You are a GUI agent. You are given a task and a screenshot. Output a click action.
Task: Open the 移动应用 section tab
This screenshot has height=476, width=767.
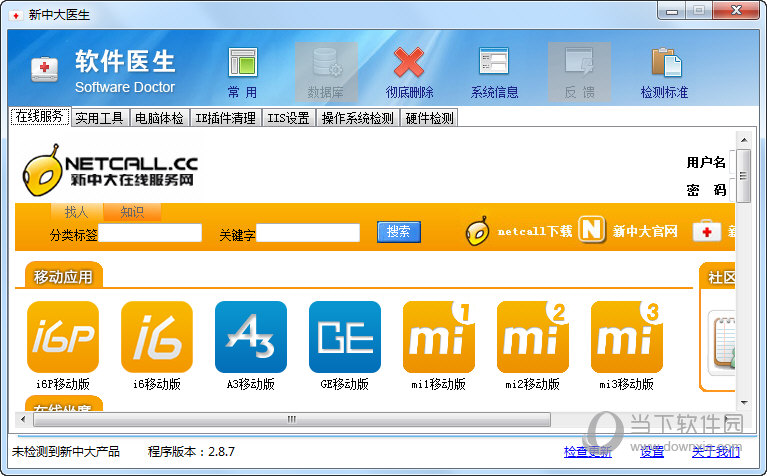[64, 277]
